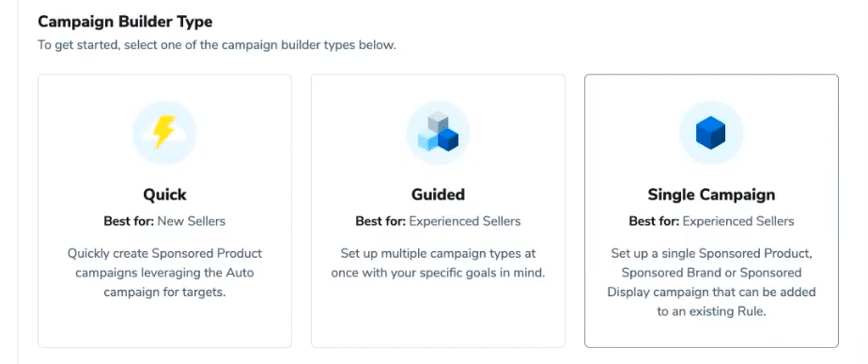Click the "Guided" title text
The width and height of the screenshot is (868, 364).
tap(438, 195)
